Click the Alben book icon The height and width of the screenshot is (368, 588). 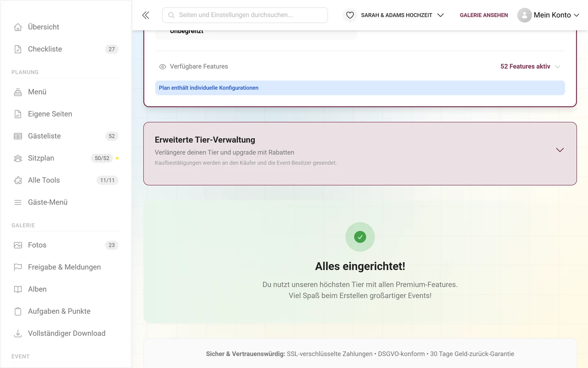tap(18, 289)
